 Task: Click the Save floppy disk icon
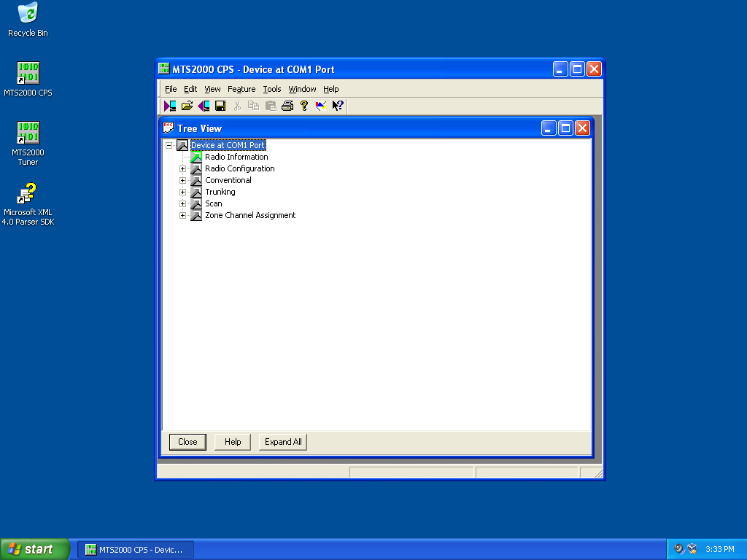point(220,106)
